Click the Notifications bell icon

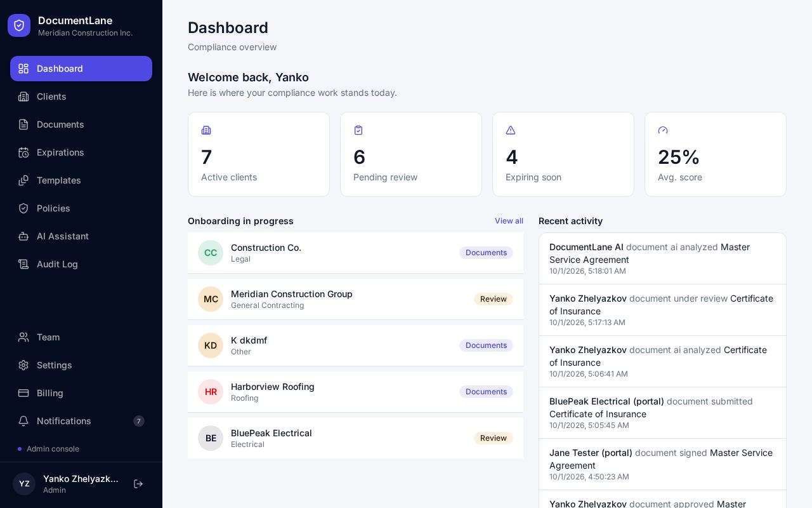[23, 421]
